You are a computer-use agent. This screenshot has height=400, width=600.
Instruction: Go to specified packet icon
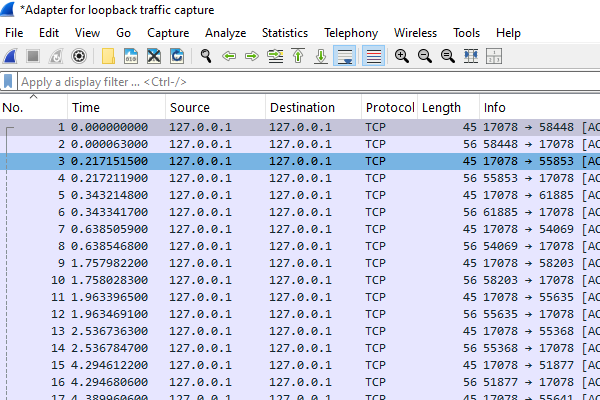click(x=275, y=56)
